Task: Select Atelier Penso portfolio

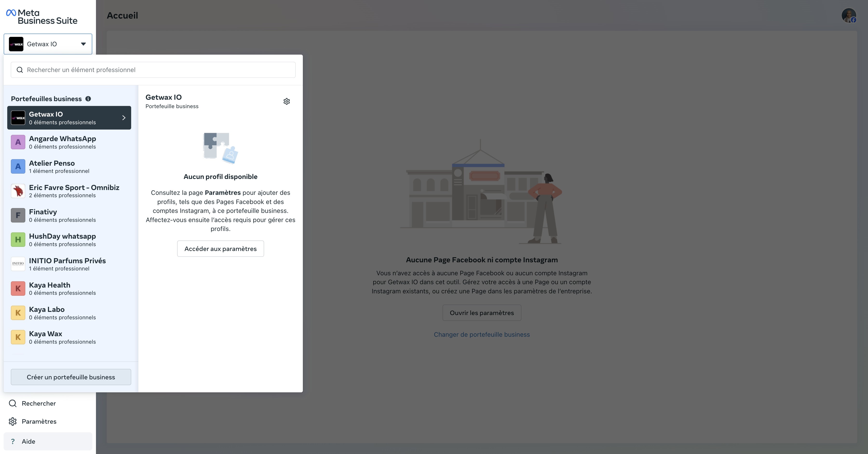Action: point(69,167)
